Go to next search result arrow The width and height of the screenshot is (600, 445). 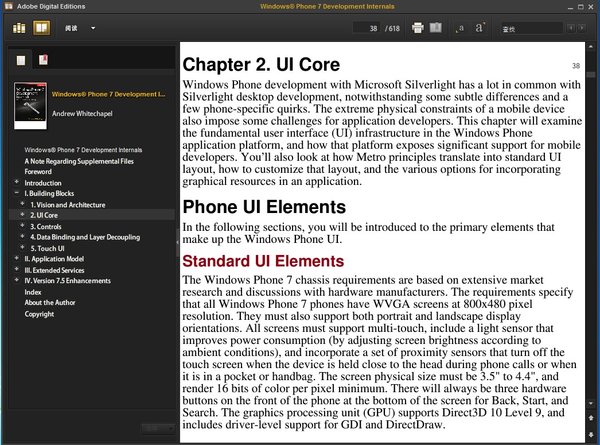[x=582, y=29]
